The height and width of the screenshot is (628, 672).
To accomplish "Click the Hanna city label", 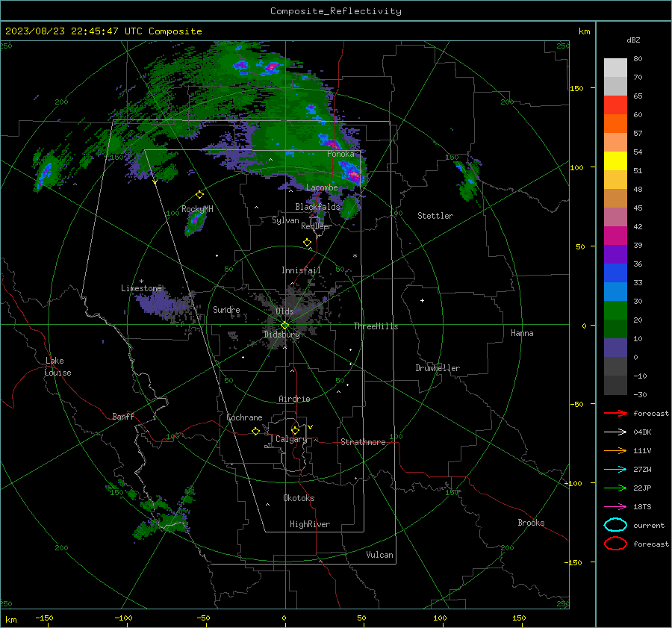I will pos(522,333).
